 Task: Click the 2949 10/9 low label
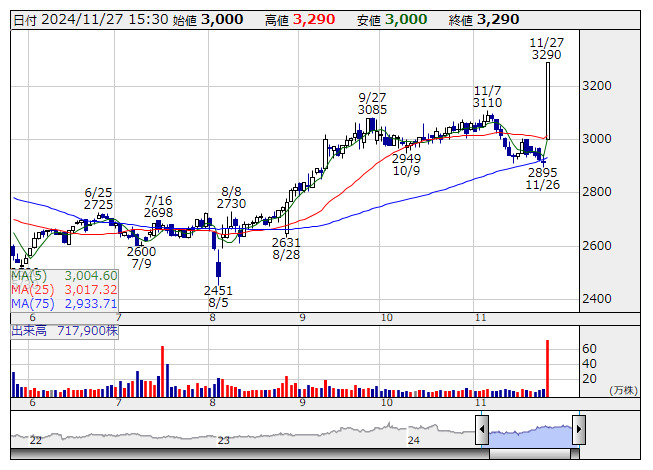click(406, 164)
